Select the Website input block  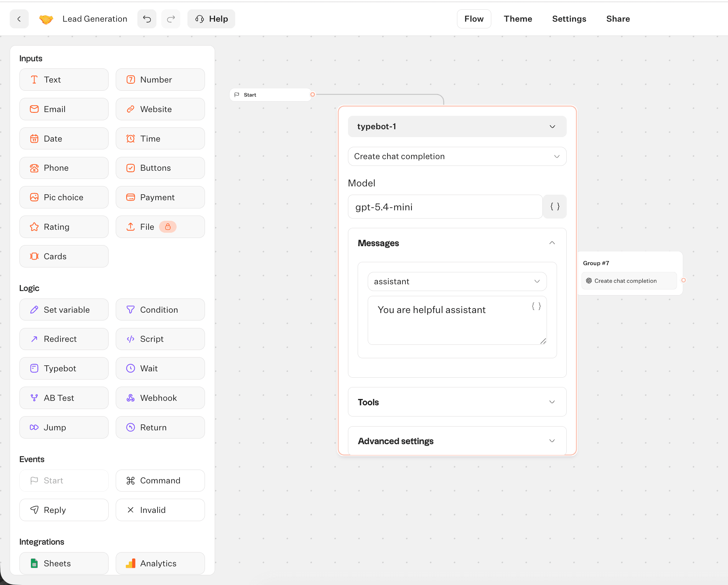160,109
